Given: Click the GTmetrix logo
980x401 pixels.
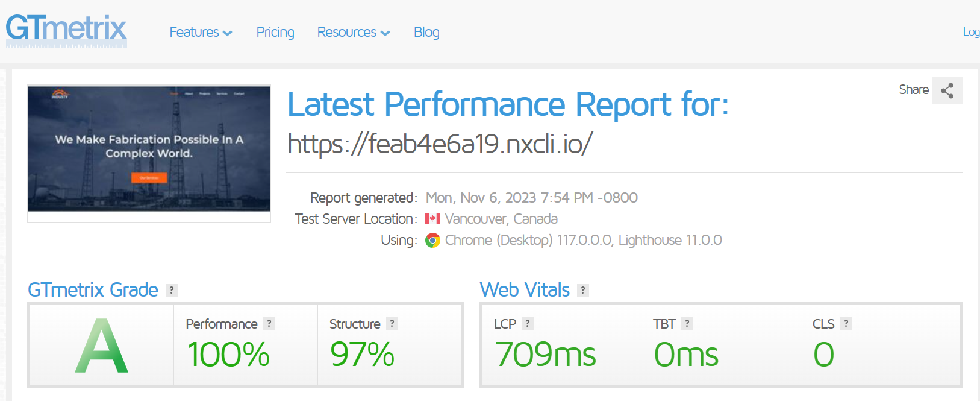Looking at the screenshot, I should click(66, 30).
